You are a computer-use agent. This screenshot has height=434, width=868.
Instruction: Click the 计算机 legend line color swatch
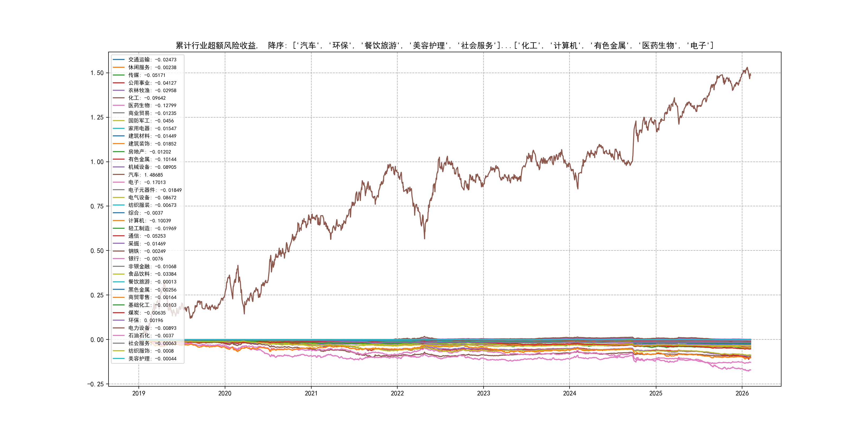[119, 220]
